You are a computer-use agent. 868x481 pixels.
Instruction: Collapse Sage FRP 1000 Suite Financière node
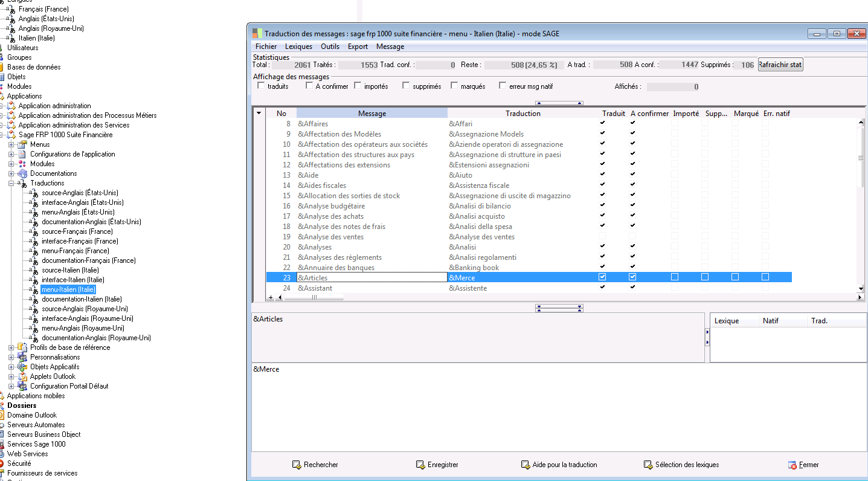(x=1, y=135)
